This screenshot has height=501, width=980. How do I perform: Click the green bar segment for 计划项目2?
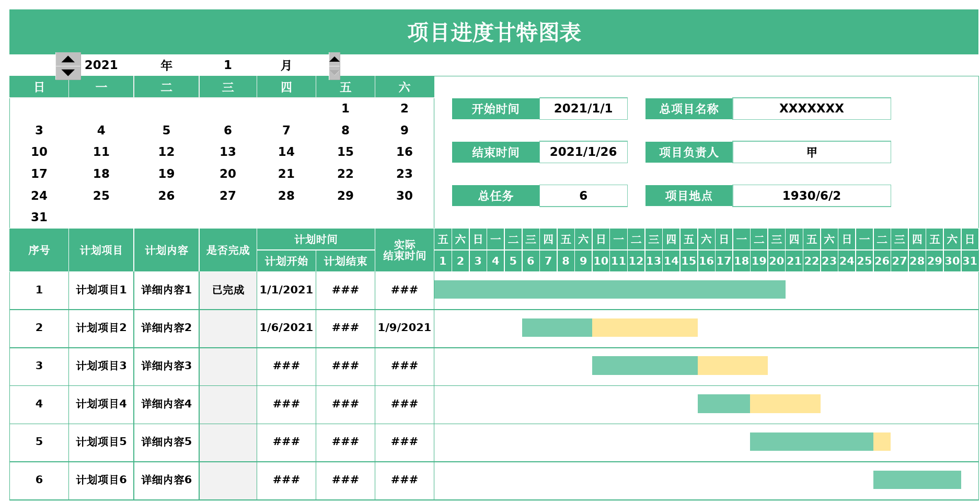coord(557,328)
